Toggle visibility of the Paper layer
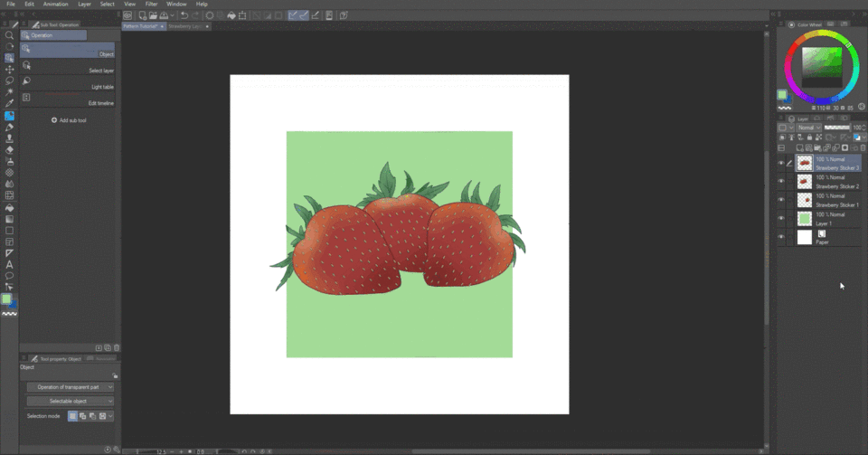 pyautogui.click(x=781, y=237)
